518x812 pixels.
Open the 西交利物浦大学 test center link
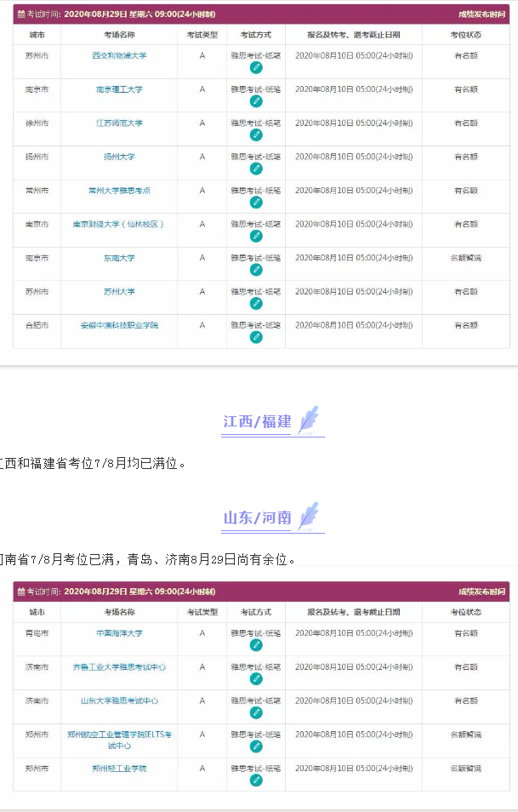coord(119,55)
